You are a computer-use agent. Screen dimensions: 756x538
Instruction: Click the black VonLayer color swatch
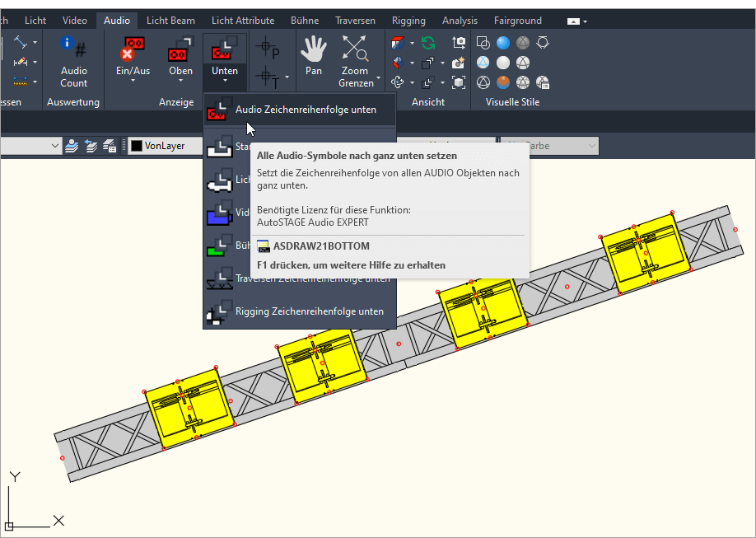136,146
